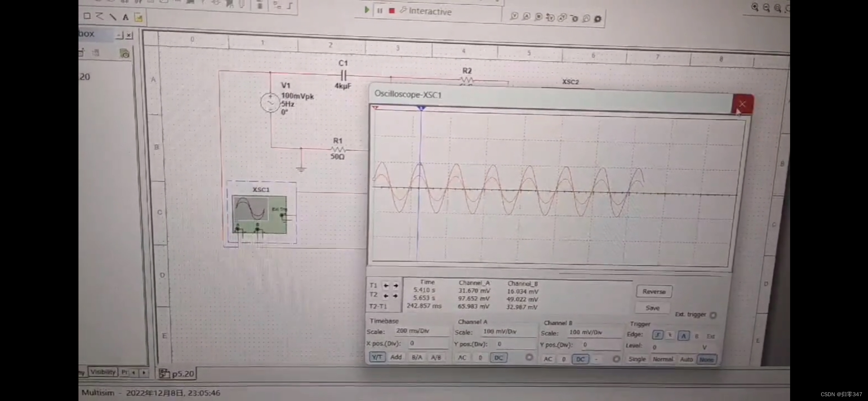Set trigger mode to Single
This screenshot has height=401, width=868.
637,359
